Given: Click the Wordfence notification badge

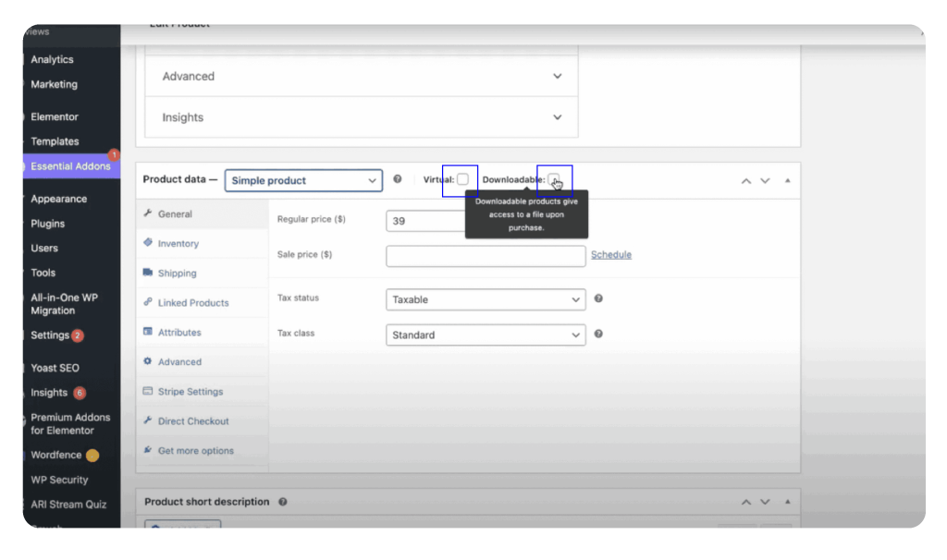Looking at the screenshot, I should pyautogui.click(x=92, y=455).
